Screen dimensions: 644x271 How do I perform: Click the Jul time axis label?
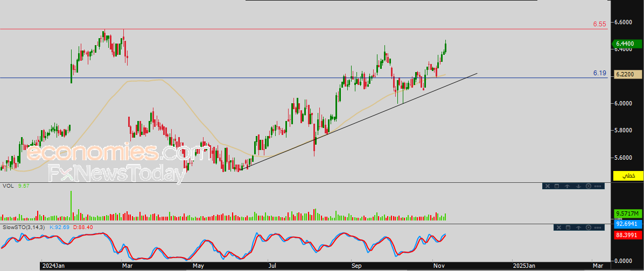coord(272,267)
